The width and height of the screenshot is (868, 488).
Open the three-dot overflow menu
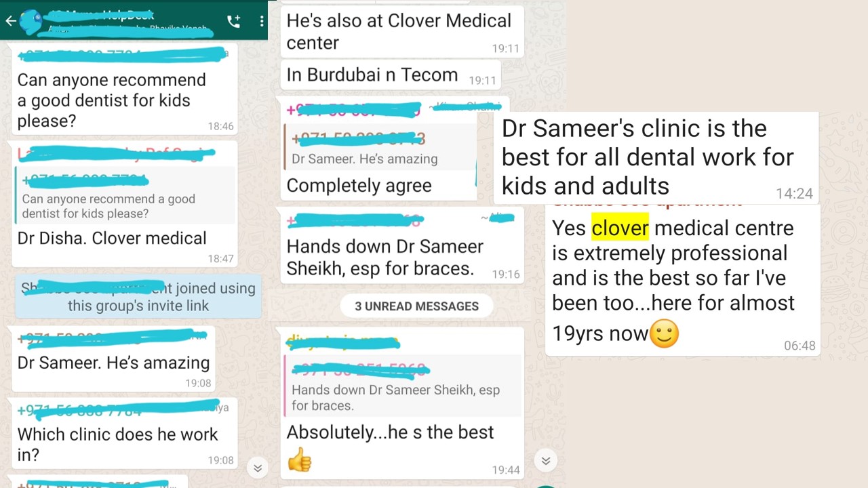(x=262, y=21)
